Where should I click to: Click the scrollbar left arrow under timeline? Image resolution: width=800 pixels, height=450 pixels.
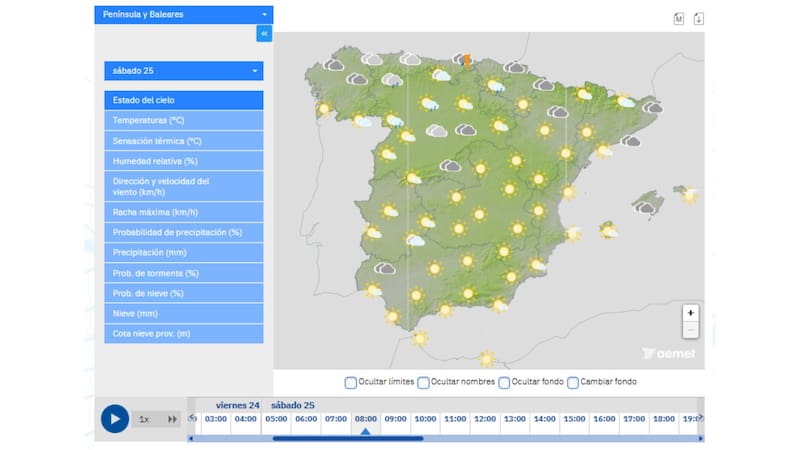(x=191, y=439)
